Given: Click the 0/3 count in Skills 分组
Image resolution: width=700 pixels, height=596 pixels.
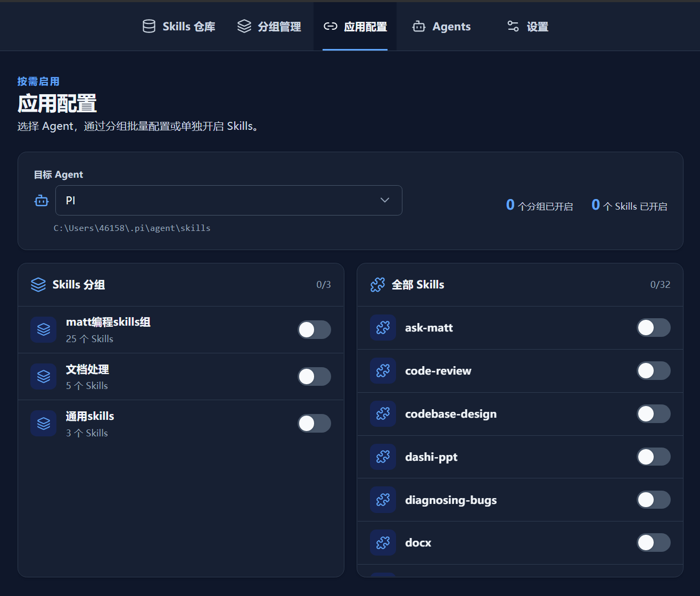Looking at the screenshot, I should pyautogui.click(x=324, y=285).
